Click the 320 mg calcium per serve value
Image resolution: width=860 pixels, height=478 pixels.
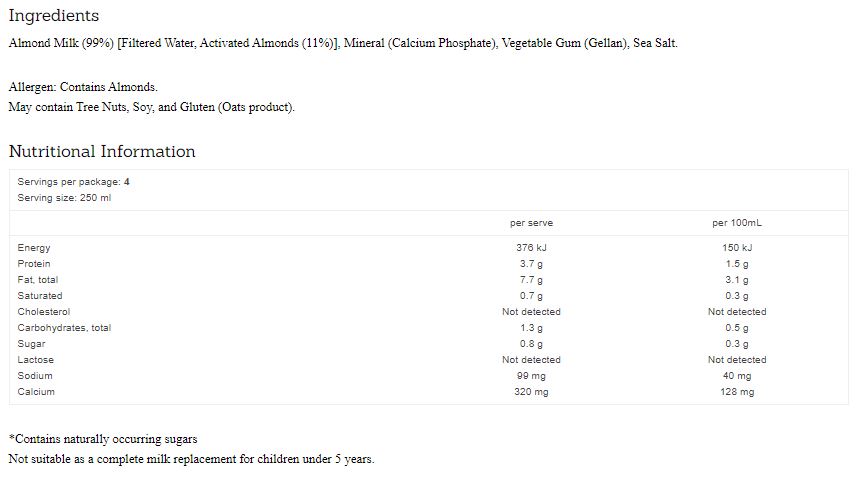531,392
